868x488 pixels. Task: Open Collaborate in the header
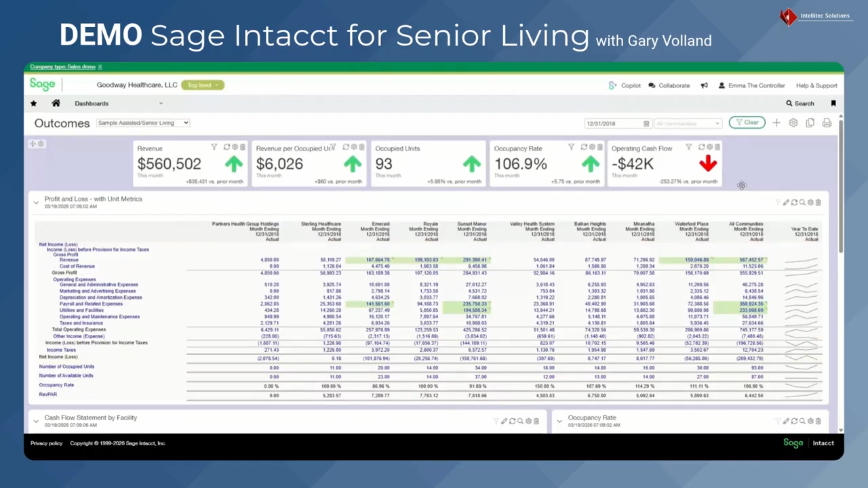(673, 85)
